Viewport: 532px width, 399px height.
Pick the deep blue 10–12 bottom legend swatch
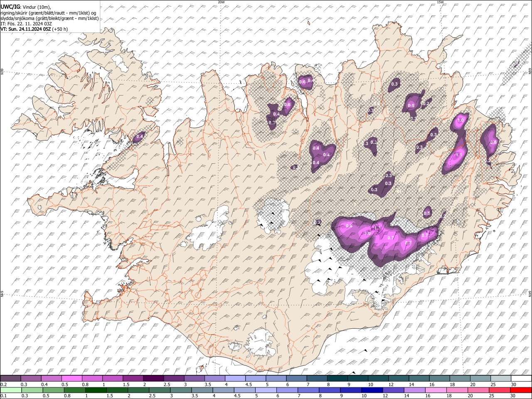[x=372, y=390]
